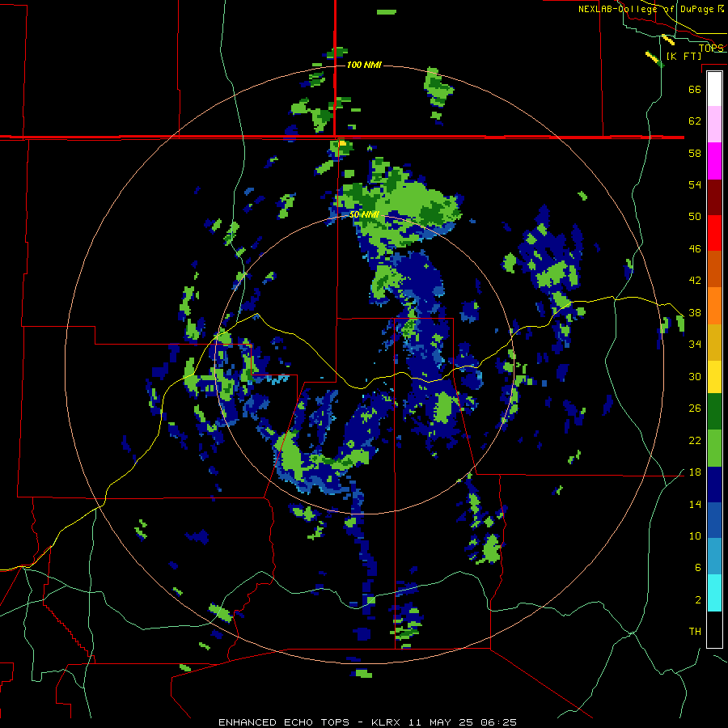Click the '62' legend value
This screenshot has width=728, height=728.
point(695,121)
